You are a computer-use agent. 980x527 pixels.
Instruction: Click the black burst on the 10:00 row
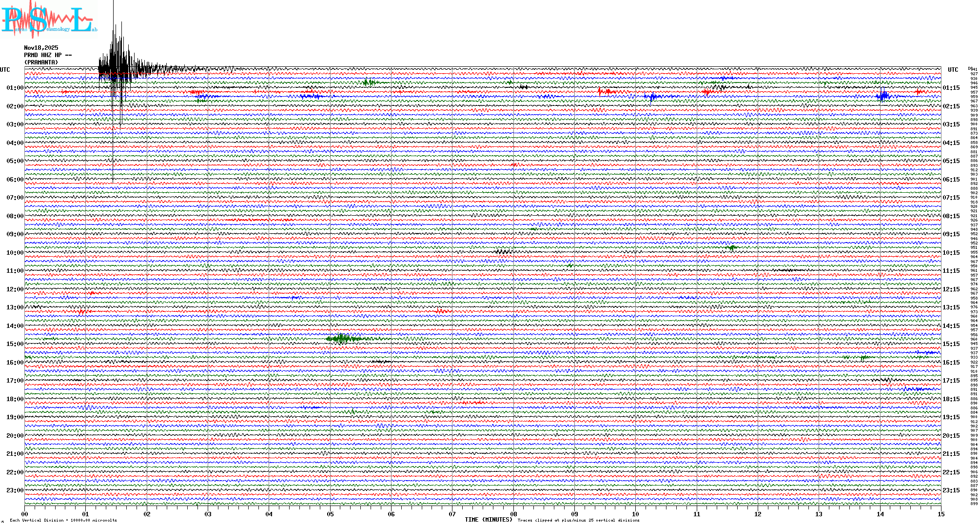coord(503,252)
